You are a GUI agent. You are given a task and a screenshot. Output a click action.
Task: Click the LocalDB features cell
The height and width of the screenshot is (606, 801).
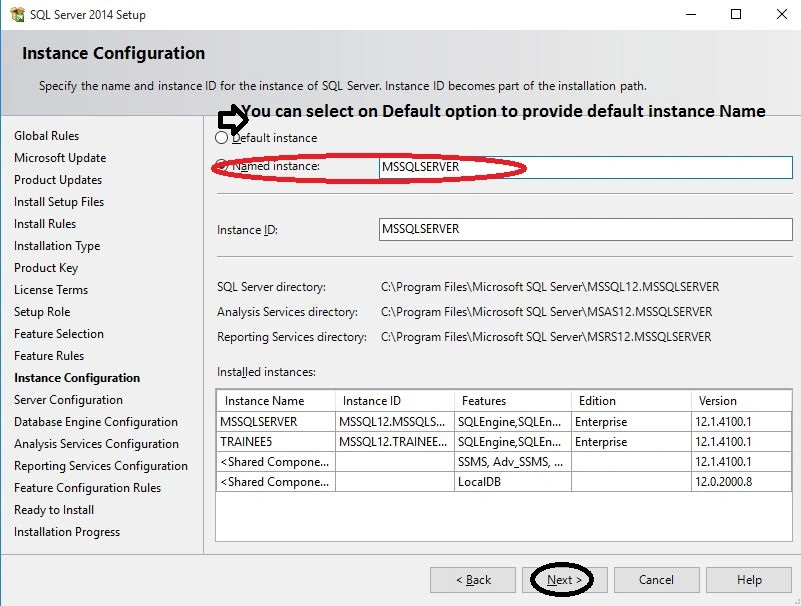(x=512, y=482)
